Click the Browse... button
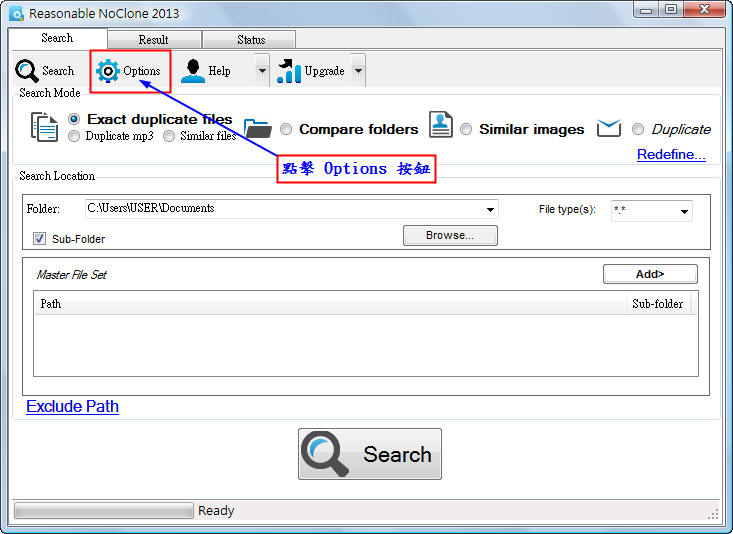 [450, 236]
